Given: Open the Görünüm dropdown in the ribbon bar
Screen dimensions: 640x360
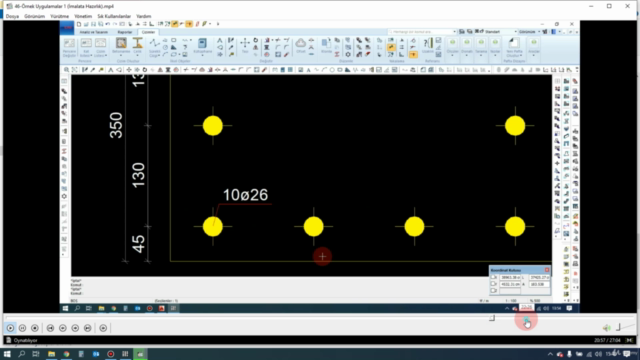Looking at the screenshot, I should (x=529, y=31).
